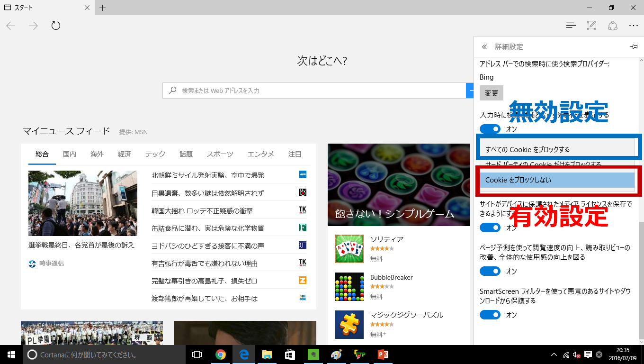Click the back chevrons in the 詳細設定 pane
The width and height of the screenshot is (644, 364).
click(484, 47)
